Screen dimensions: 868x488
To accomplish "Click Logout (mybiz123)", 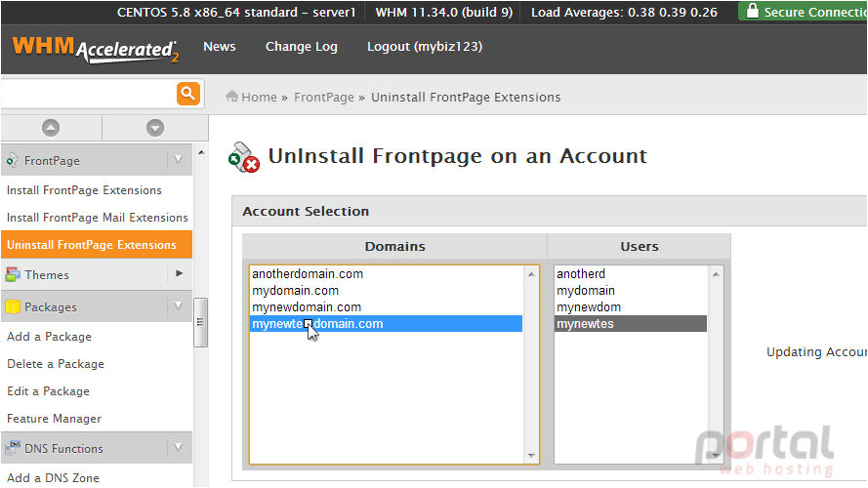I will 425,47.
